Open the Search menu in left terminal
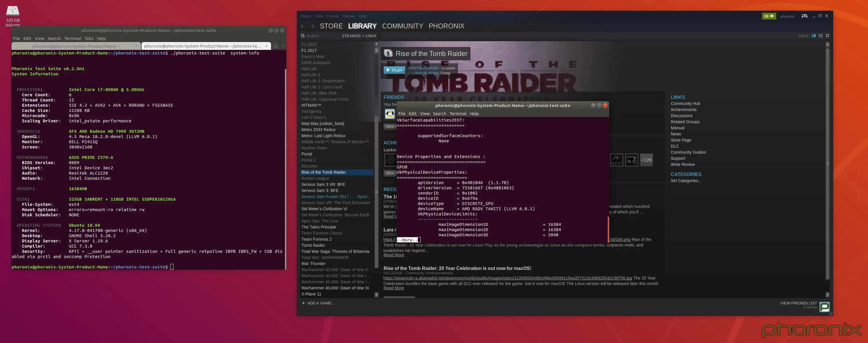 click(54, 39)
